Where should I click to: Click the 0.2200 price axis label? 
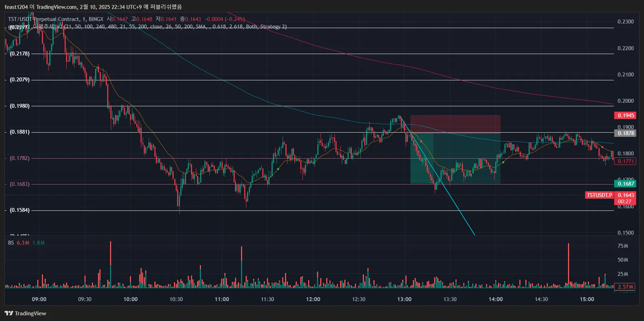(x=626, y=48)
